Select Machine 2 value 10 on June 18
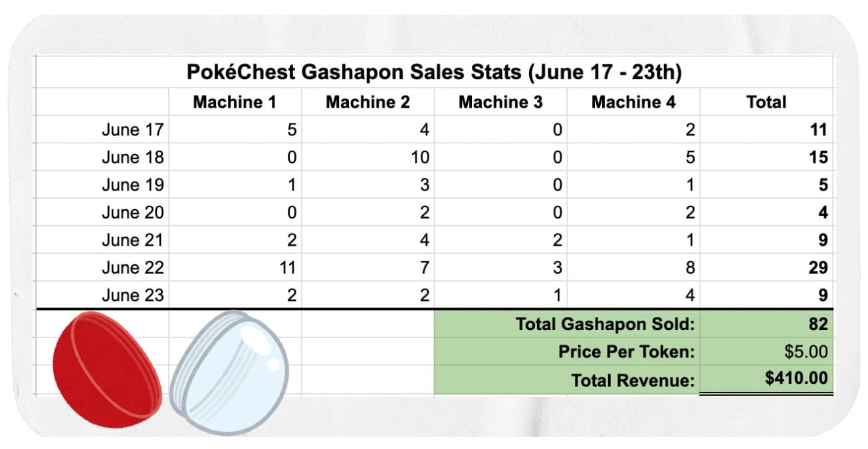This screenshot has height=449, width=868. coord(368,157)
